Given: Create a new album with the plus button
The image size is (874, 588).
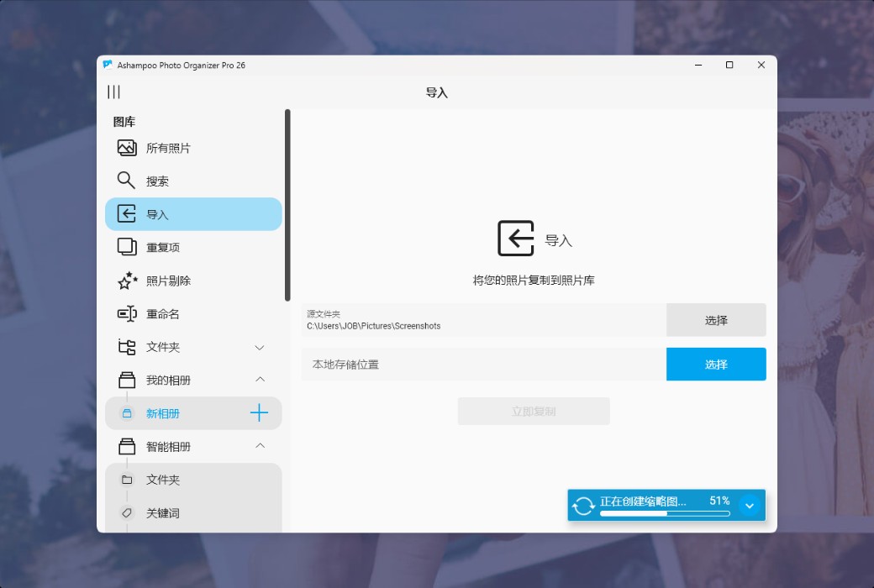Looking at the screenshot, I should point(260,412).
